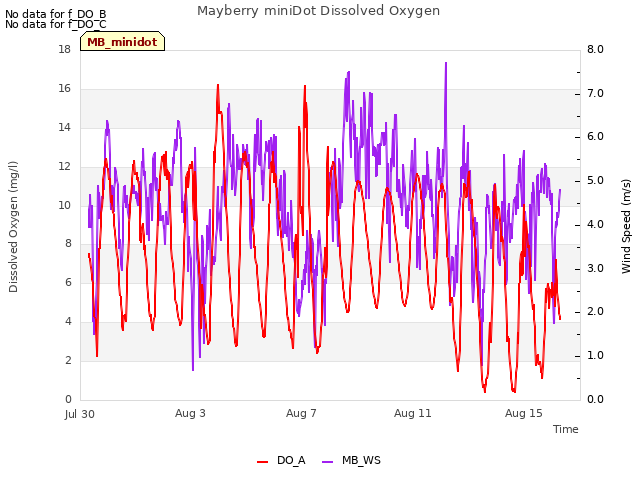Toggle the MB_WS legend entry

(x=351, y=460)
